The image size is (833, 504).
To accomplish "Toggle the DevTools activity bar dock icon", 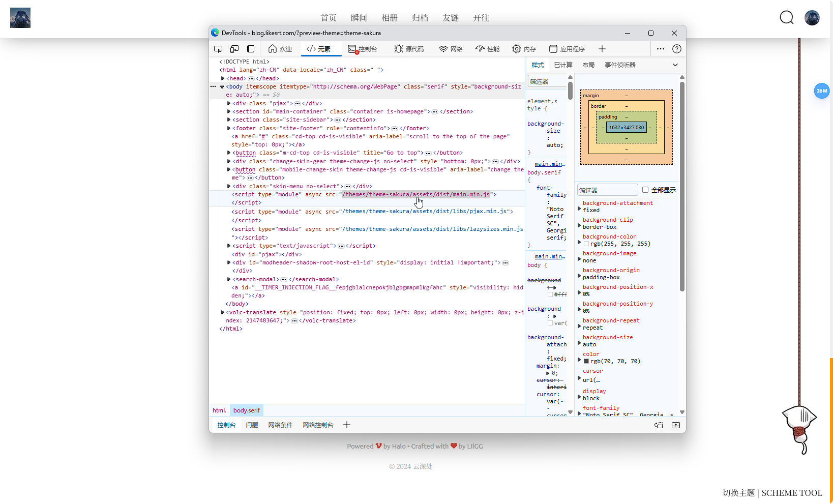I will (251, 49).
